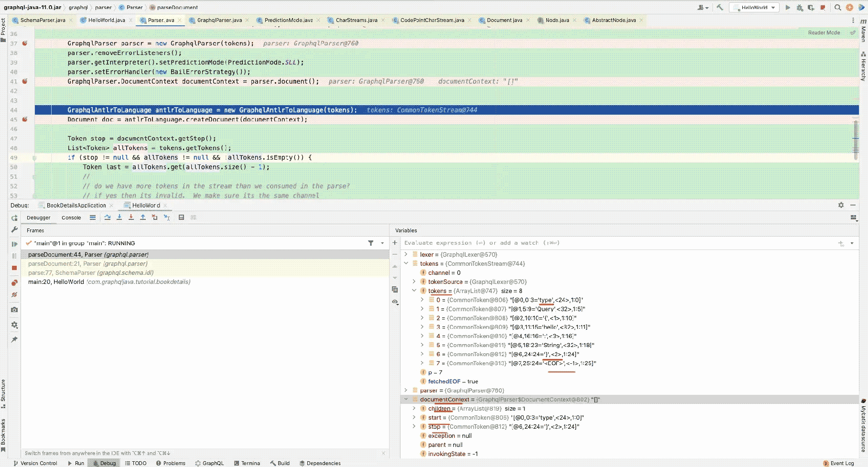This screenshot has height=467, width=868.
Task: Click the frames filter funnel icon
Action: 371,243
